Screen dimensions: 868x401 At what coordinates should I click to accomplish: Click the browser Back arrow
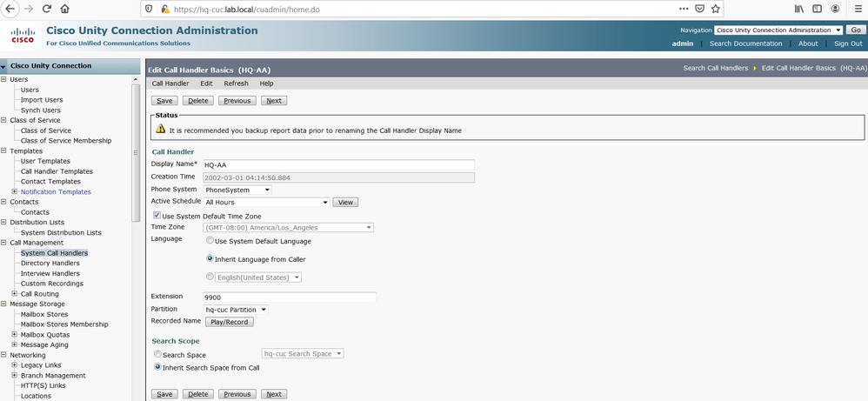coord(10,9)
